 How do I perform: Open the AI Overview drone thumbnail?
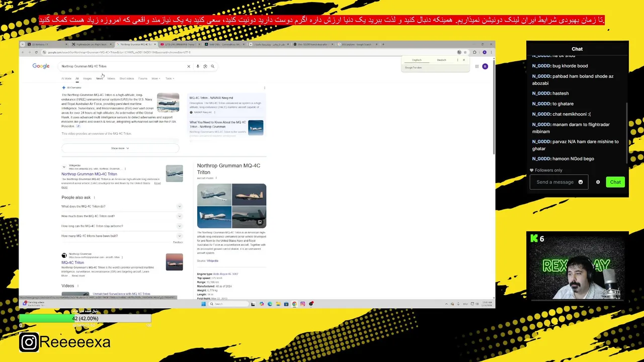[168, 103]
